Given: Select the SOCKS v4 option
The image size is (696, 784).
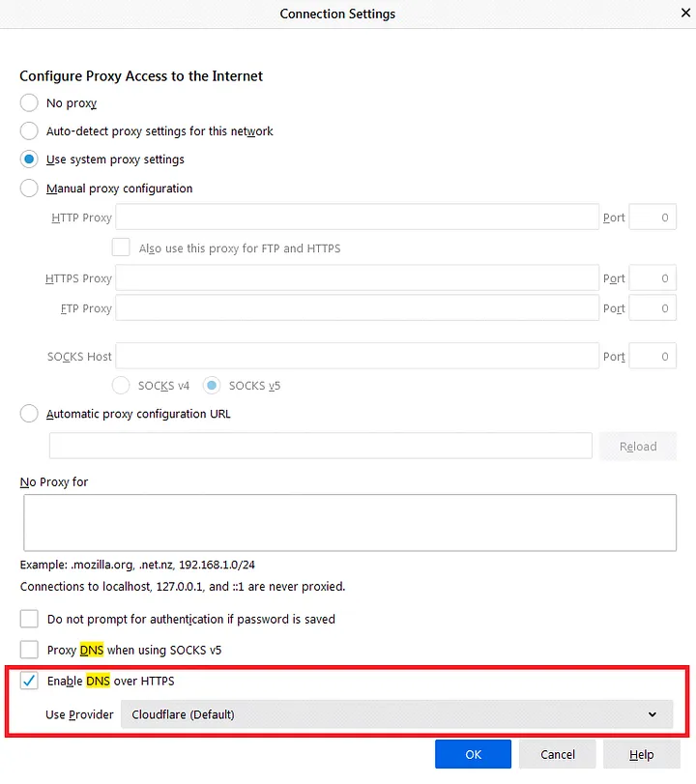Looking at the screenshot, I should 122,385.
